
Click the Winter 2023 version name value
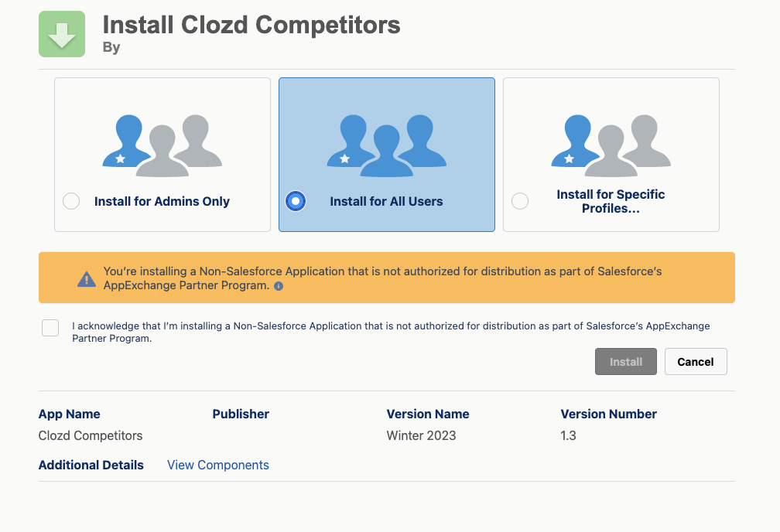click(x=421, y=435)
